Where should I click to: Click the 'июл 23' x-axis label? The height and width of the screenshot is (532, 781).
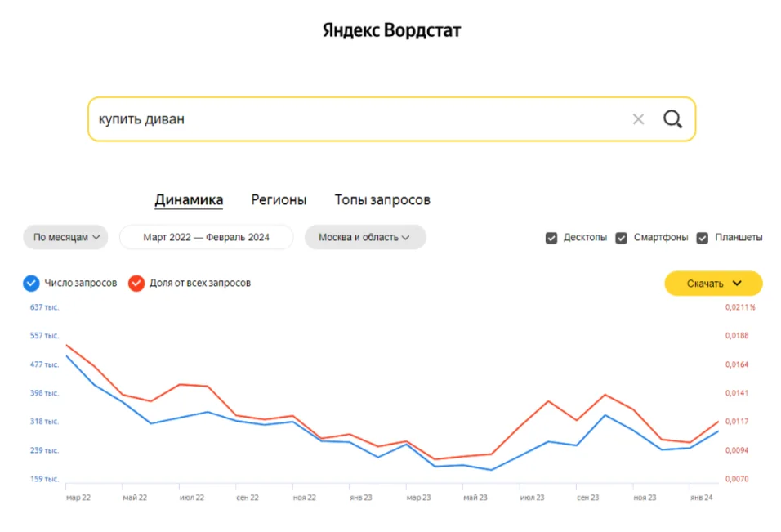pos(532,498)
